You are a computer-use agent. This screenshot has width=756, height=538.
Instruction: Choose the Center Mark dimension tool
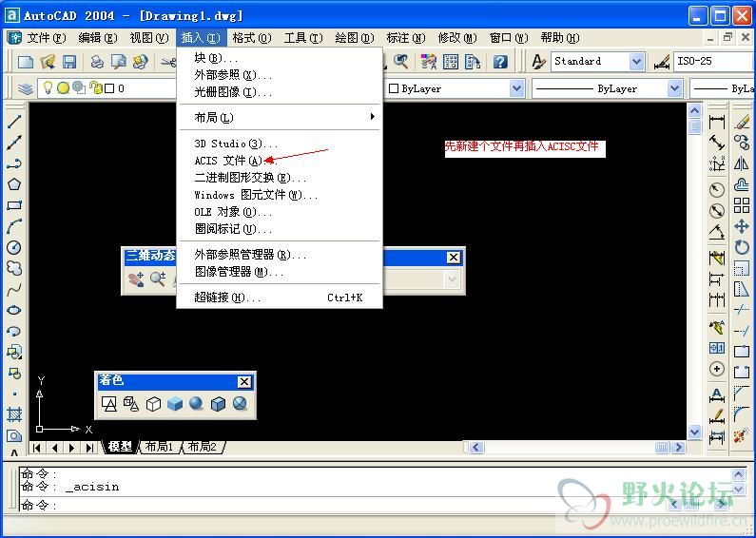click(717, 369)
